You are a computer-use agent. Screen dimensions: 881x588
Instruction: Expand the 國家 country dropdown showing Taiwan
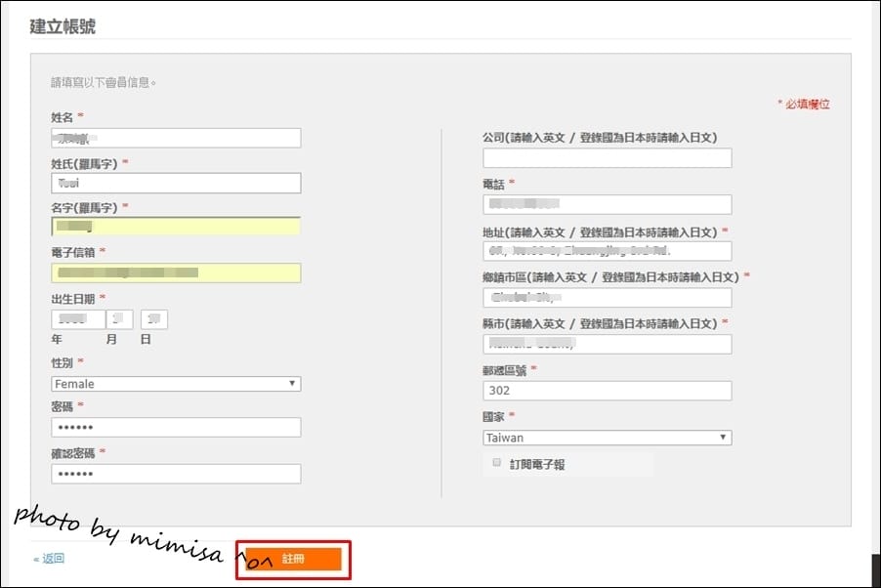(x=607, y=437)
